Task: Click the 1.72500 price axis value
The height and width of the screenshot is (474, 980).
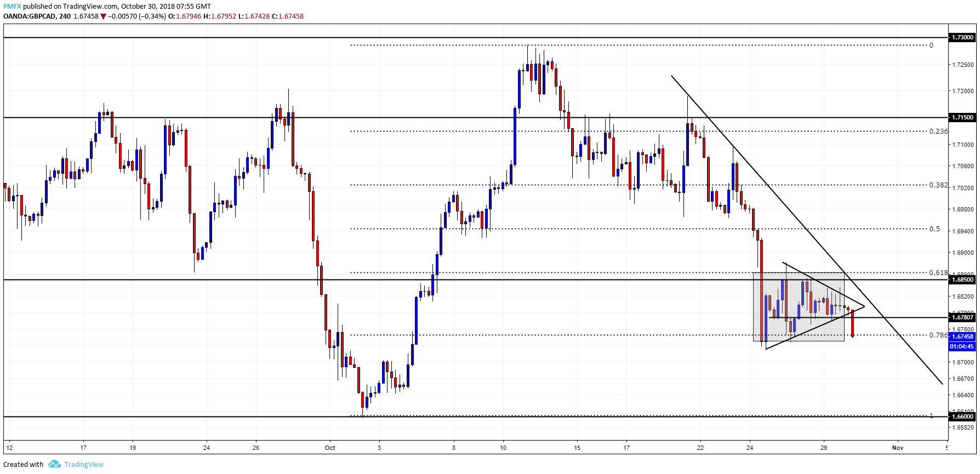Action: click(x=963, y=65)
